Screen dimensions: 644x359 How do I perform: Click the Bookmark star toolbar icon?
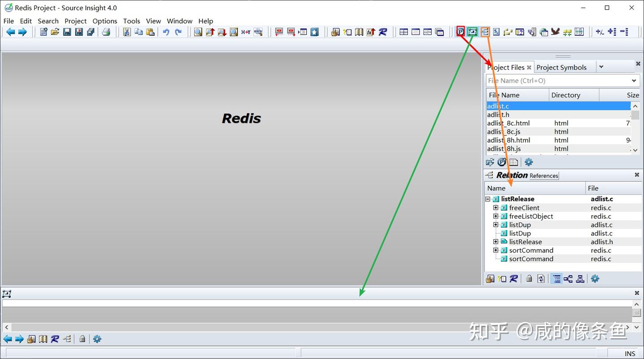pyautogui.click(x=315, y=32)
